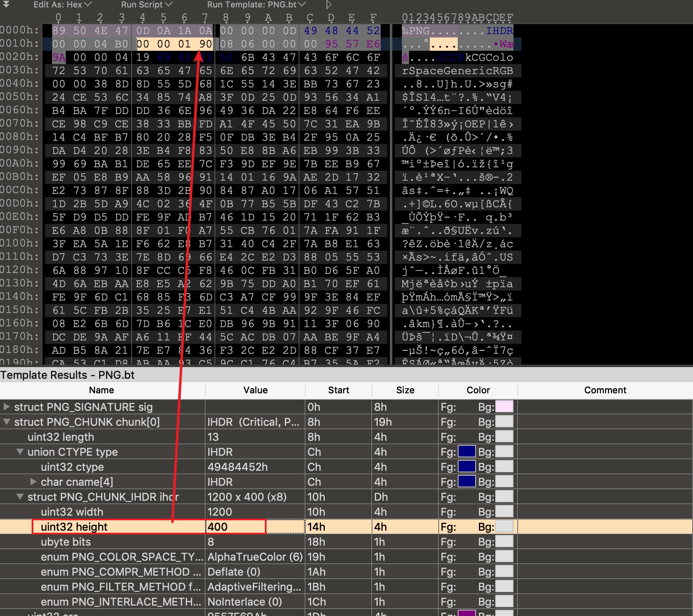The image size is (693, 616).
Task: Click the Start column header
Action: click(338, 390)
